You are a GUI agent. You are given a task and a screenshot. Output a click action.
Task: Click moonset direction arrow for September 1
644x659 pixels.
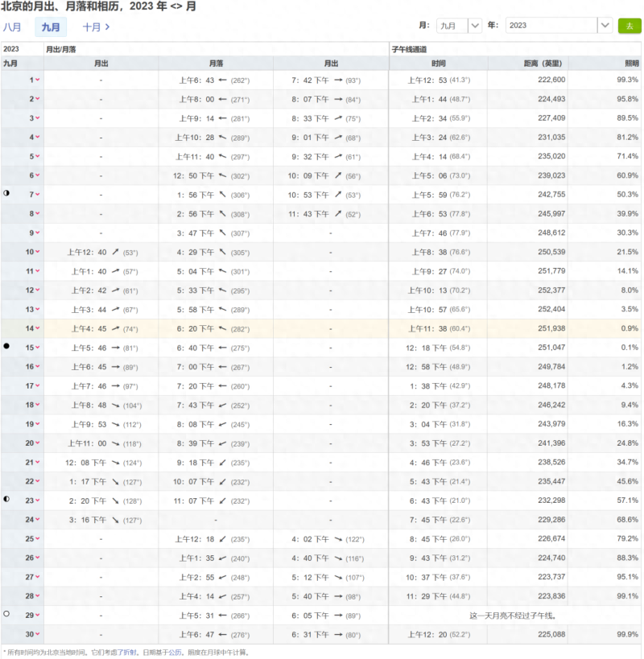[x=223, y=80]
